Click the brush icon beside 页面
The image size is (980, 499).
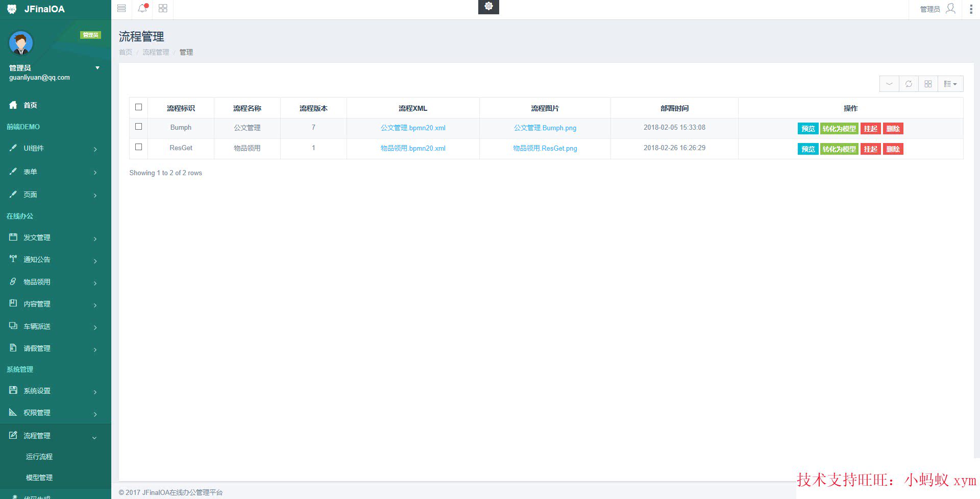point(13,194)
